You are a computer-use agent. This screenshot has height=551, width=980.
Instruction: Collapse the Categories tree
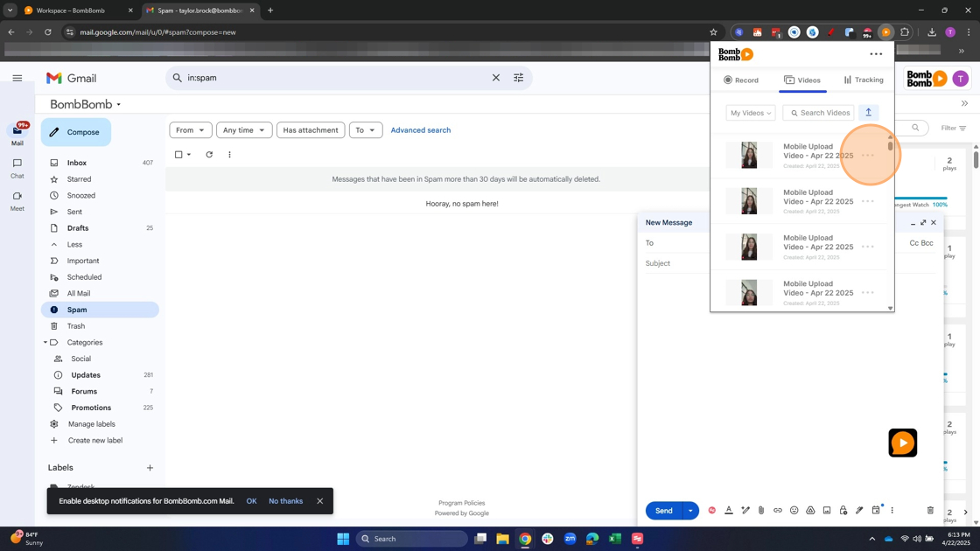pyautogui.click(x=45, y=342)
